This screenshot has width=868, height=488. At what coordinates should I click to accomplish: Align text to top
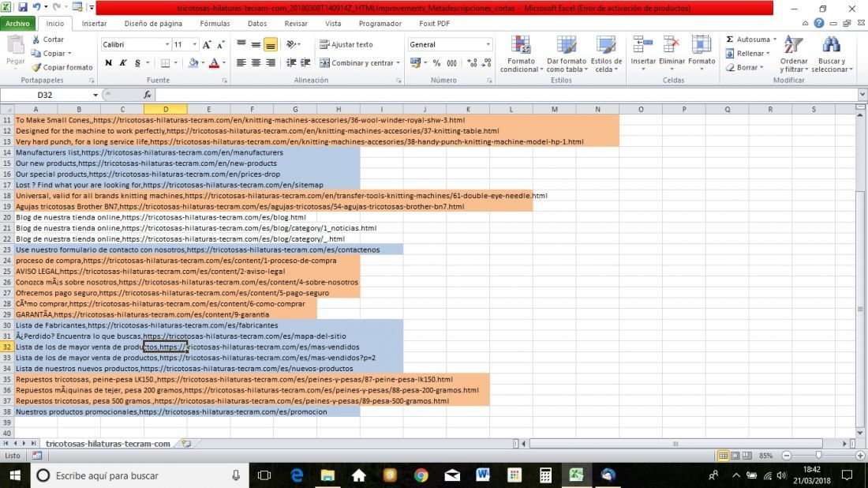pyautogui.click(x=241, y=44)
